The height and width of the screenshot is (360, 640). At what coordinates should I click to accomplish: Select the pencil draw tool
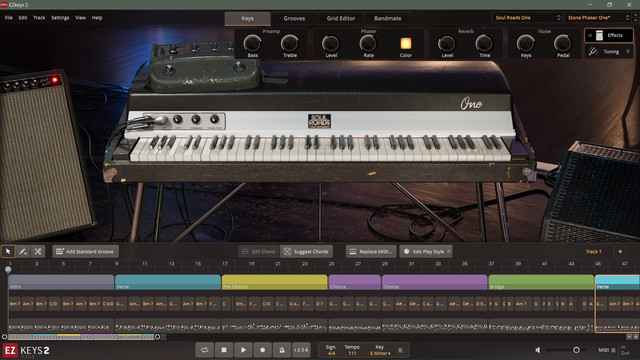coord(23,251)
